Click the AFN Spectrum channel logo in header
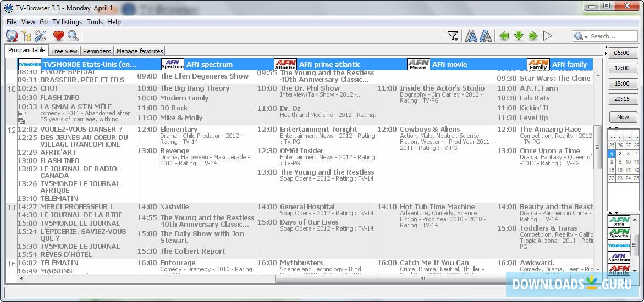Viewport: 644px width, 302px height. point(173,64)
